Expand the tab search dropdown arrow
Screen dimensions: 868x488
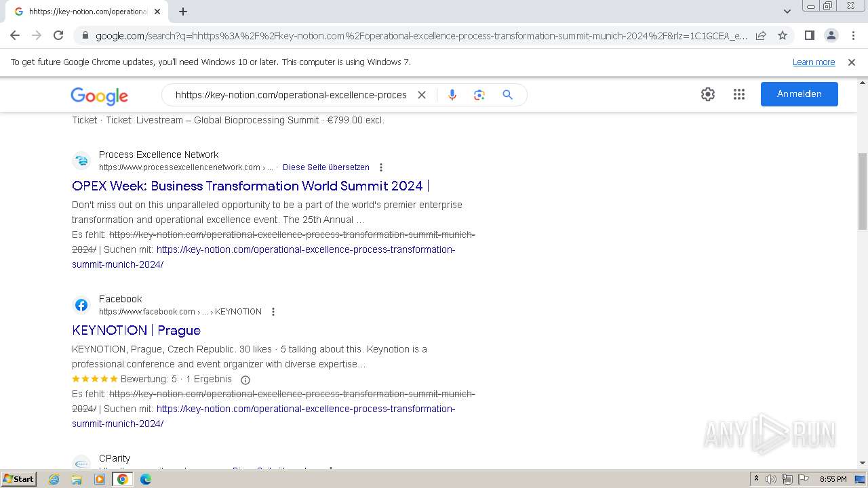pyautogui.click(x=787, y=12)
